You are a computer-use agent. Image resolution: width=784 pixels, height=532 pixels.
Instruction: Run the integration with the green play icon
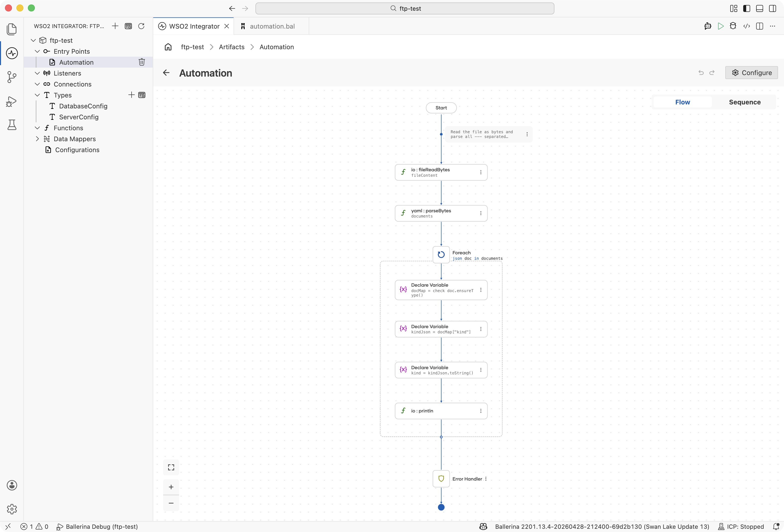[721, 26]
